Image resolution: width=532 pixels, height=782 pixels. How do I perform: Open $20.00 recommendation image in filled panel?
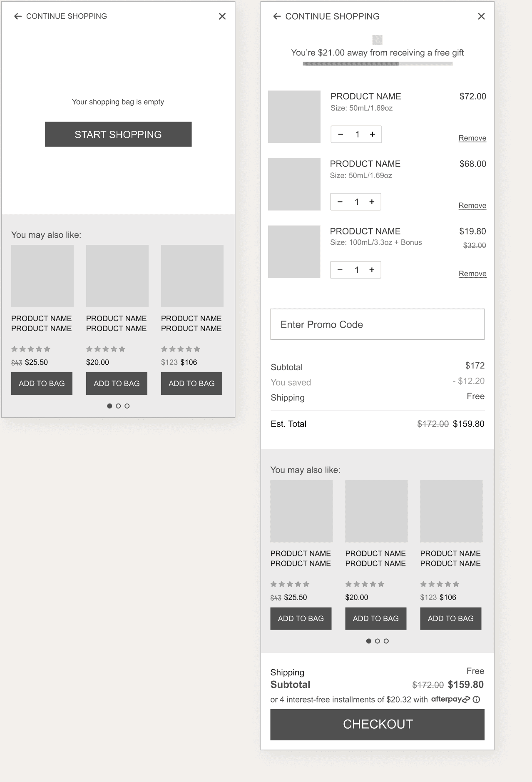[x=377, y=511]
